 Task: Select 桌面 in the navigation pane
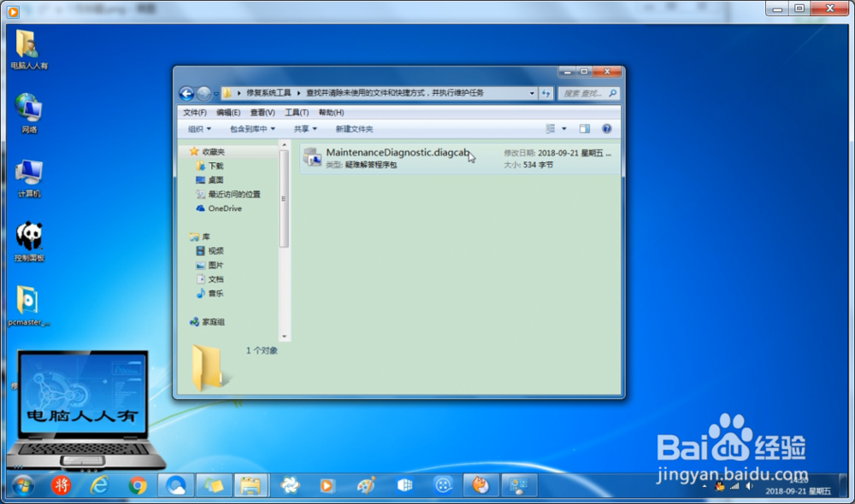click(216, 180)
